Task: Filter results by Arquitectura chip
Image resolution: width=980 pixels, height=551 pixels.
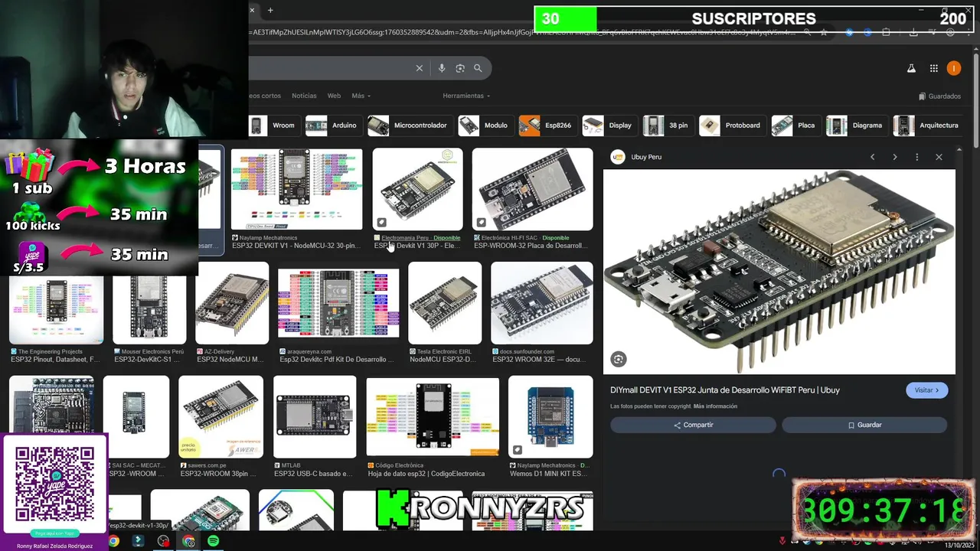Action: (x=927, y=126)
